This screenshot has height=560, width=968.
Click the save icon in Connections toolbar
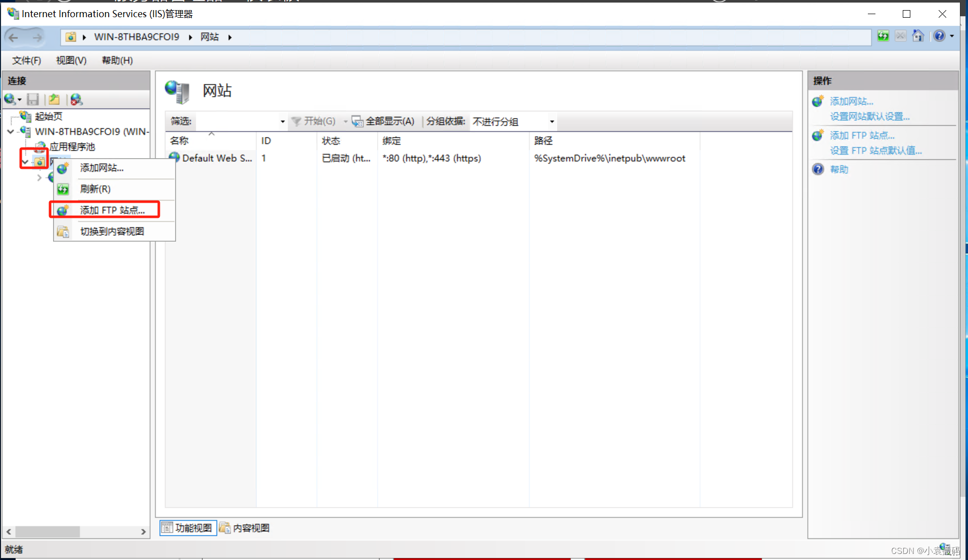click(x=33, y=99)
